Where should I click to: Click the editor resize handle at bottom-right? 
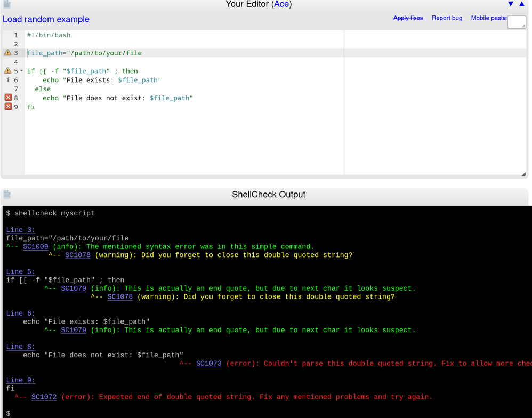pyautogui.click(x=523, y=174)
